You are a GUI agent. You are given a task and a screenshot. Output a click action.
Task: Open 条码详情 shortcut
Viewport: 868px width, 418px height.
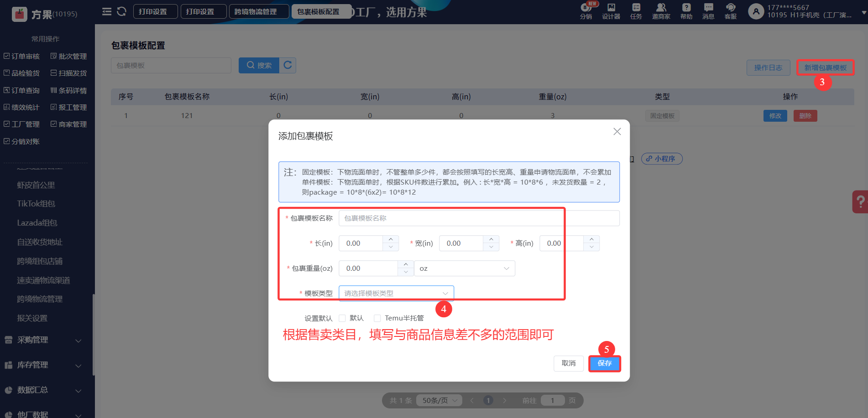(69, 90)
